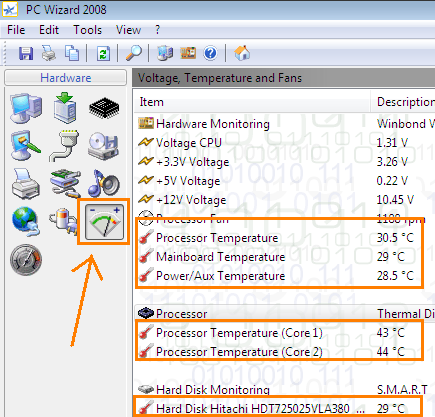Open the round speedometer Benchmark icon
This screenshot has width=435, height=417.
point(26,260)
